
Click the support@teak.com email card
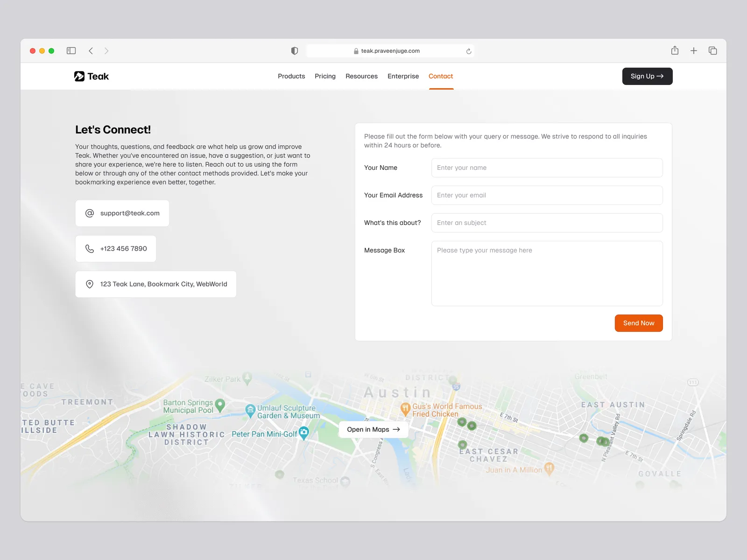pos(122,213)
